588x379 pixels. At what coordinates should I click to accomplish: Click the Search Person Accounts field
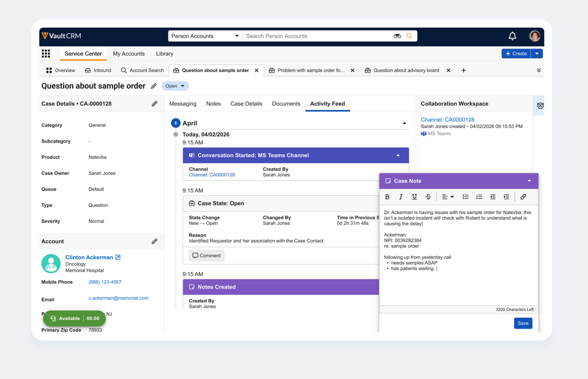tap(317, 36)
